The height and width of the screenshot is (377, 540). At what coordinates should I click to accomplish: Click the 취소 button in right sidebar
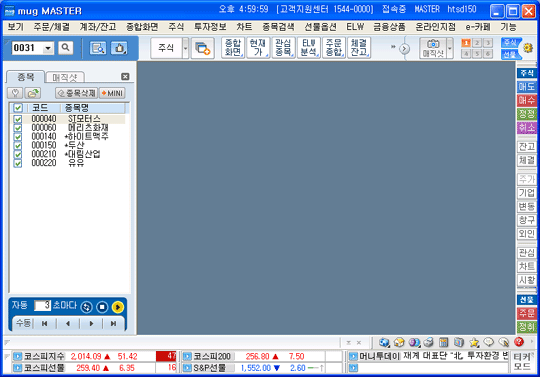(527, 128)
